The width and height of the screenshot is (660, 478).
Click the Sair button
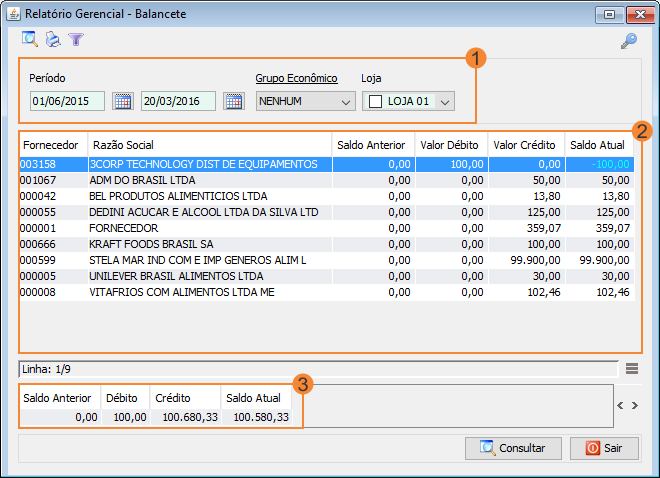604,448
